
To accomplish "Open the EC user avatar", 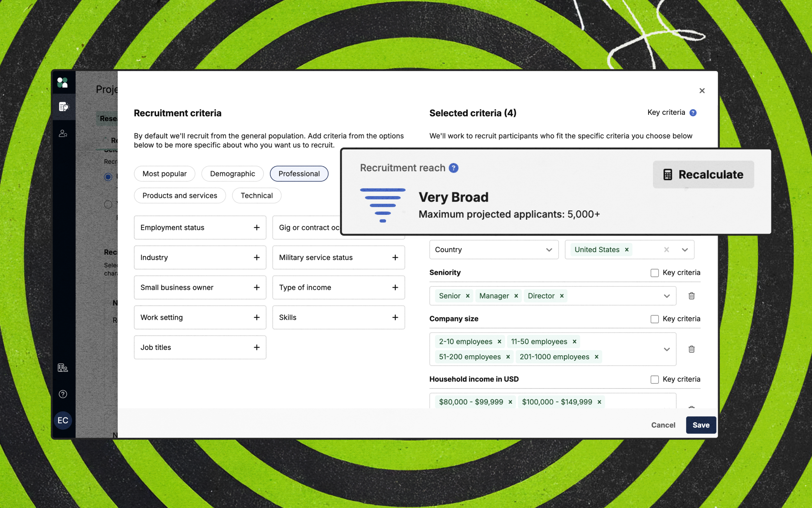I will click(x=63, y=420).
